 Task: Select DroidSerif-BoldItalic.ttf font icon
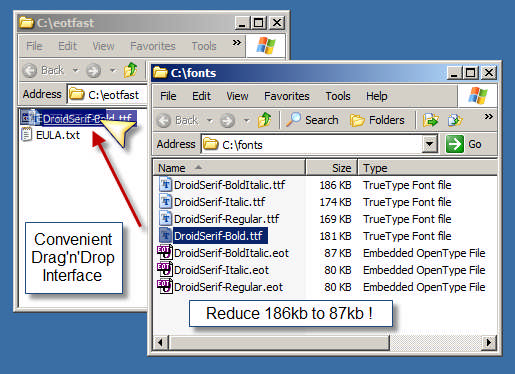click(165, 185)
